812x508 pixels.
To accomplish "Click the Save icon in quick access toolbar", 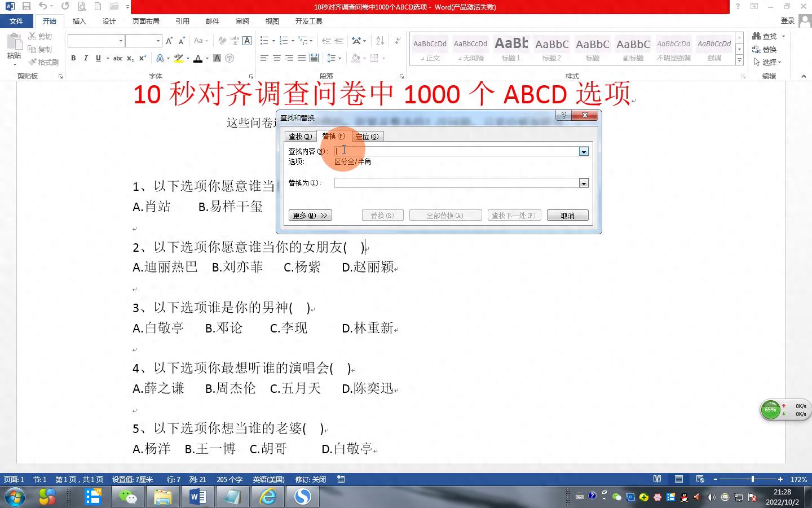I will [27, 7].
